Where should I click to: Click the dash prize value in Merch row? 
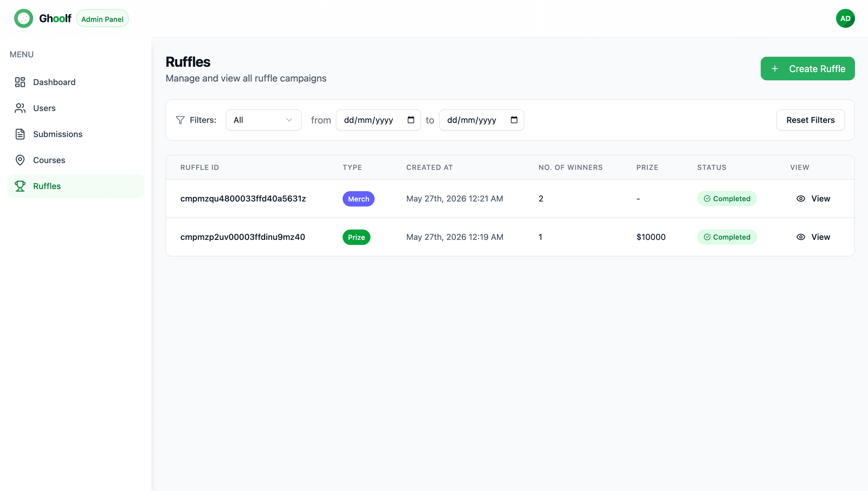[x=638, y=199]
